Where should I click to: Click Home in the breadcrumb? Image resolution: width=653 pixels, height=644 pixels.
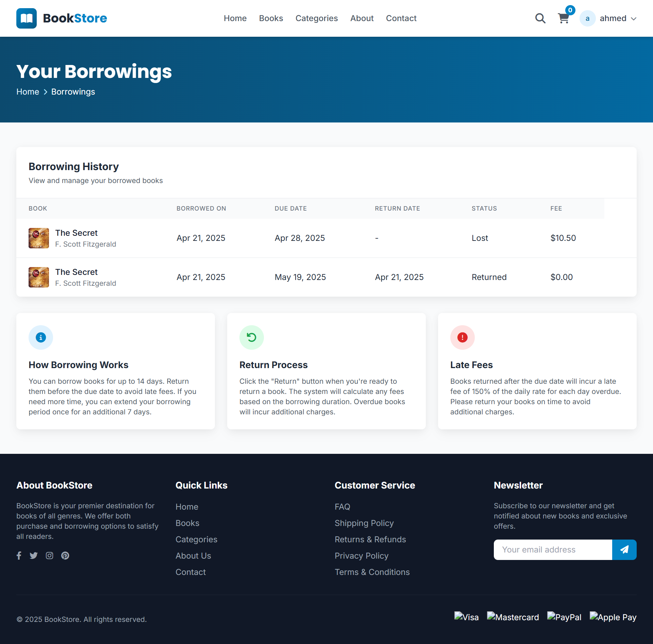(28, 92)
